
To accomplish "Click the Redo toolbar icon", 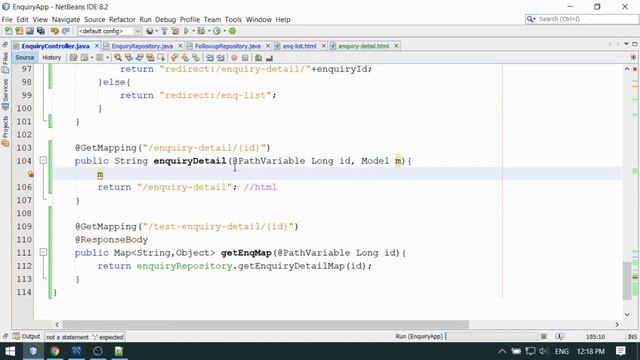I will pyautogui.click(x=65, y=31).
